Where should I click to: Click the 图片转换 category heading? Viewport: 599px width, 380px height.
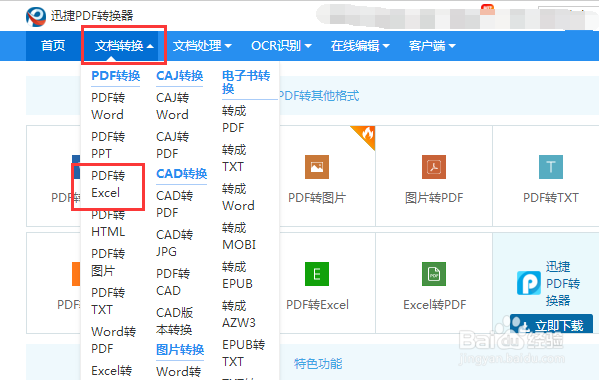pos(180,349)
